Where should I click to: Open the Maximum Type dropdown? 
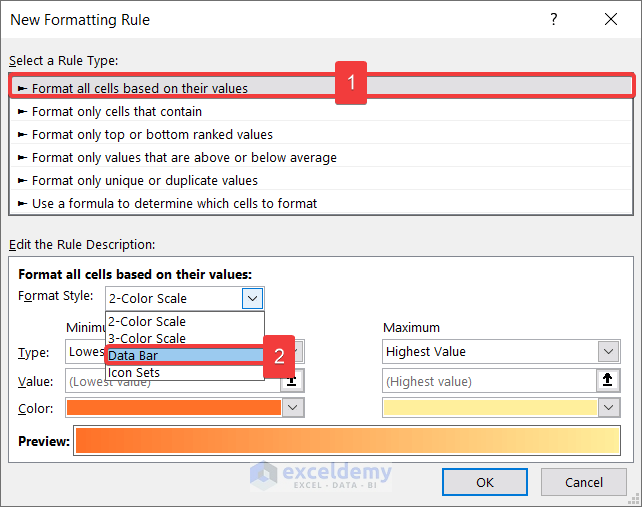tap(608, 351)
